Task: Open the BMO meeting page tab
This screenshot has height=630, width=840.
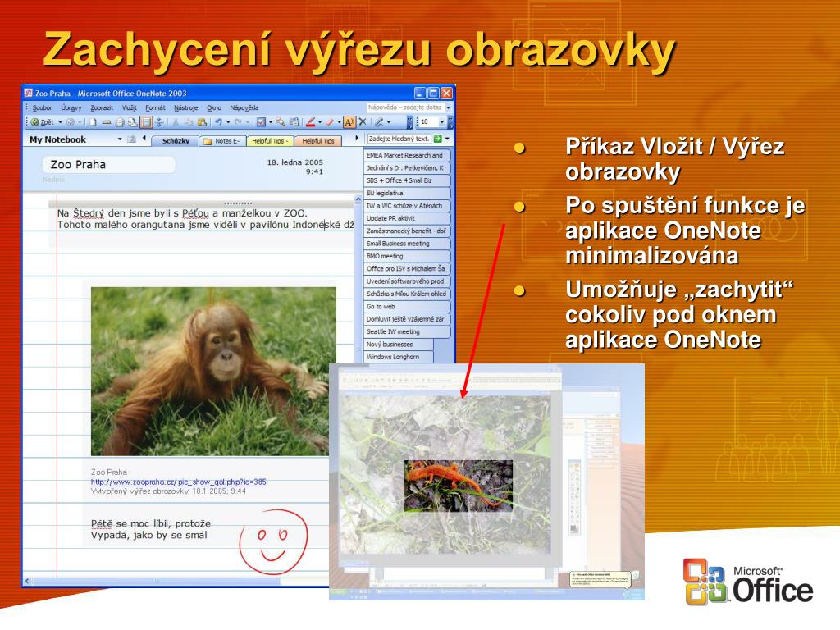Action: coord(407,256)
